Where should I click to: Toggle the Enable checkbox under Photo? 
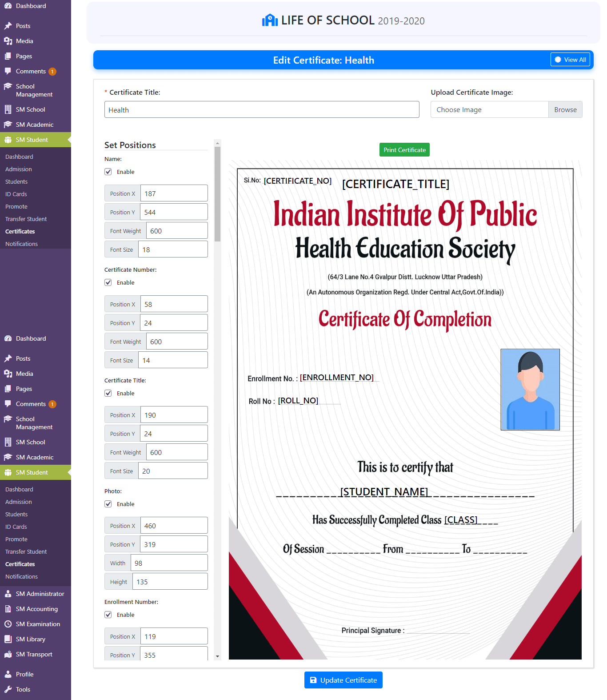[x=108, y=504]
